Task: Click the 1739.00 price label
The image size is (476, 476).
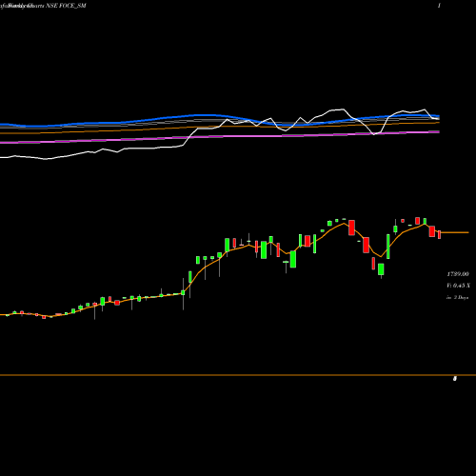Action: click(x=458, y=274)
